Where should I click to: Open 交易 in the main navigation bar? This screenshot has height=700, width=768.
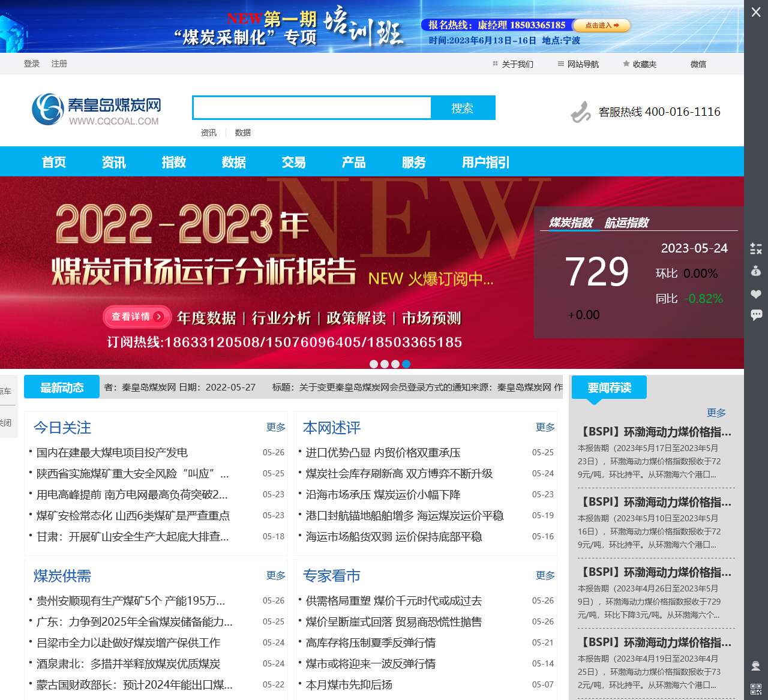(294, 162)
